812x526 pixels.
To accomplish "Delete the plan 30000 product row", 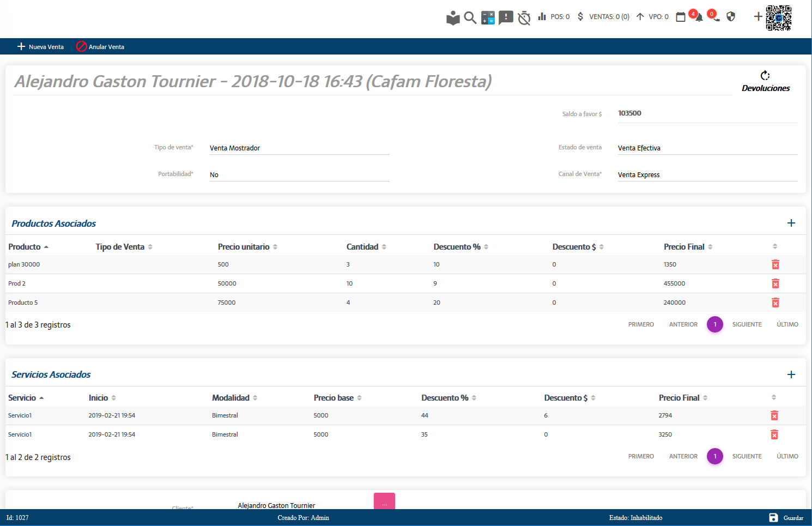I will pos(775,265).
